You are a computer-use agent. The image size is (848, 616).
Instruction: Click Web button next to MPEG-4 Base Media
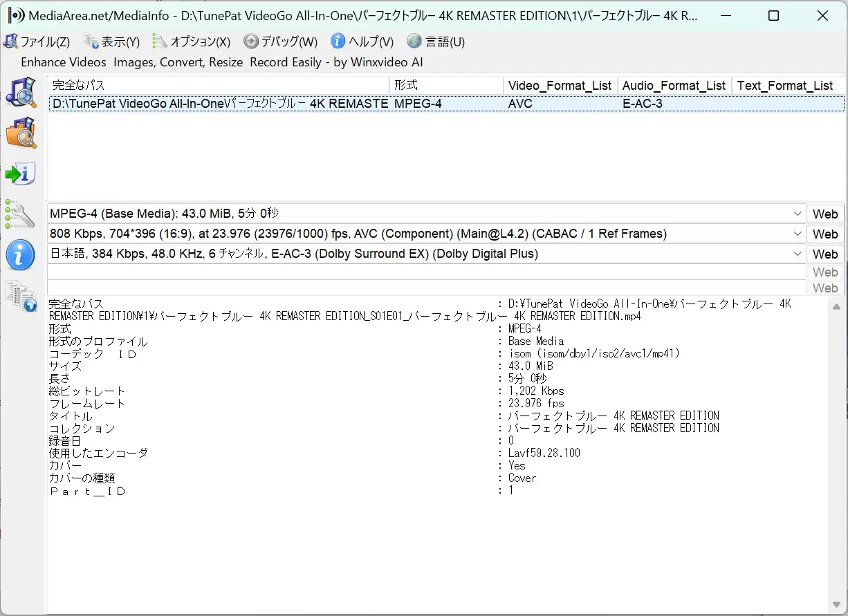point(825,214)
